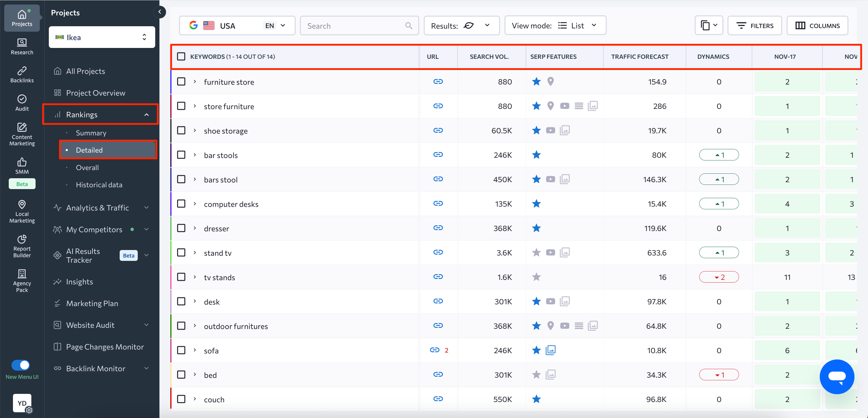The height and width of the screenshot is (418, 868).
Task: Toggle the New Menu UI switch
Action: (21, 365)
